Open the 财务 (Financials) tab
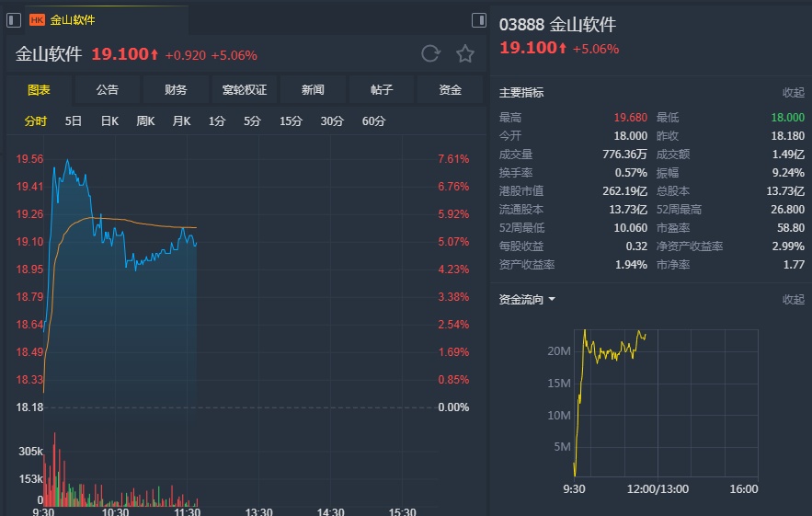The image size is (812, 516). click(176, 89)
